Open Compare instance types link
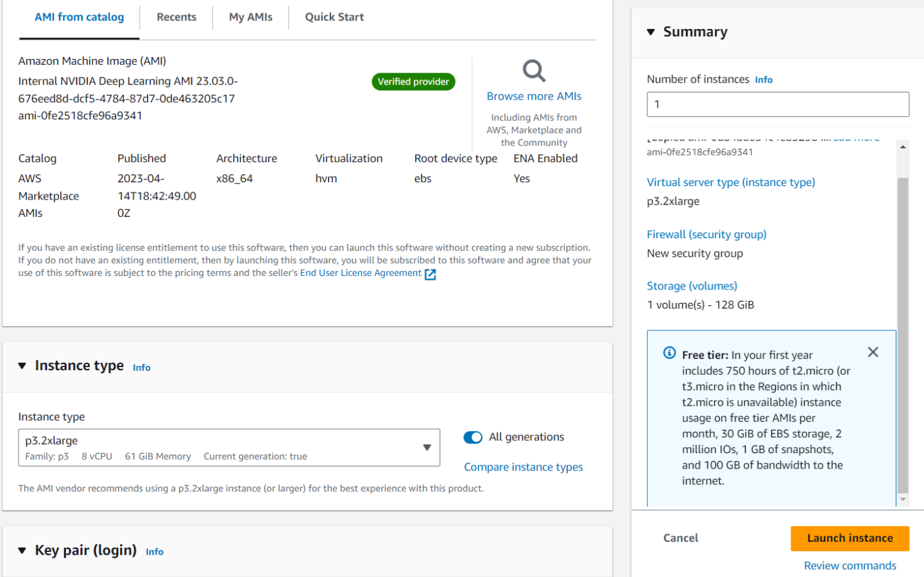The height and width of the screenshot is (577, 924). (523, 467)
